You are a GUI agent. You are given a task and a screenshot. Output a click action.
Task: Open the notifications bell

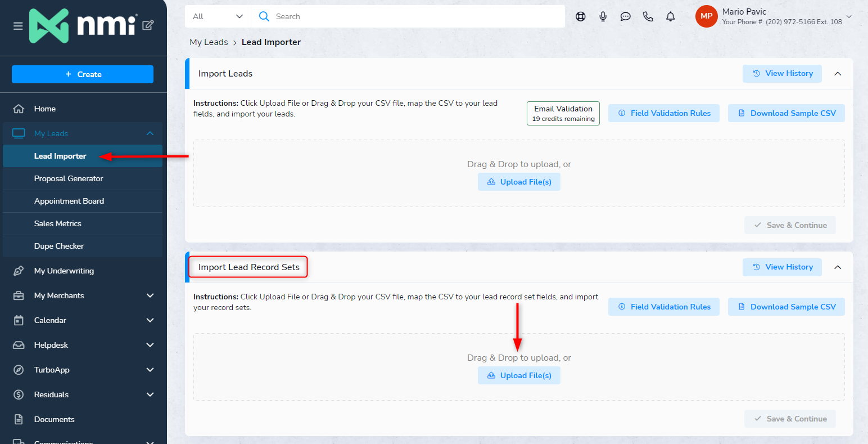(671, 16)
